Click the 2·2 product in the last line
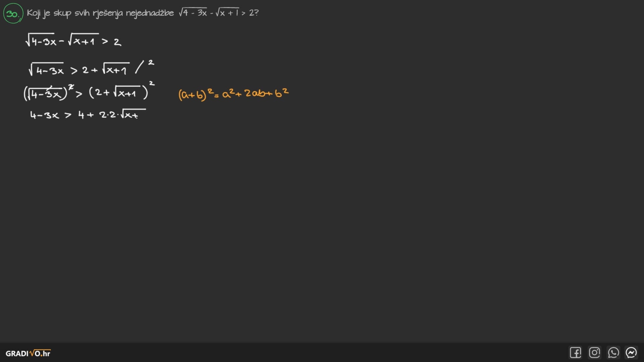This screenshot has width=644, height=362. click(x=107, y=115)
